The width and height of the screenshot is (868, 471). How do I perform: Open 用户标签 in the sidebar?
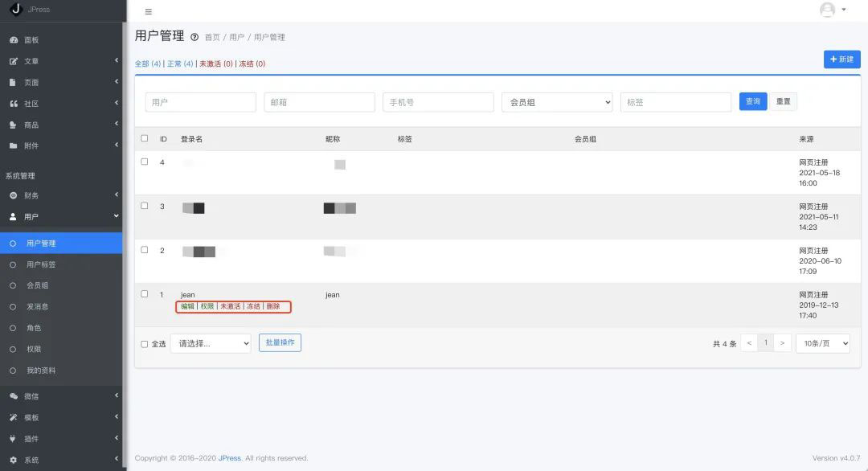(x=41, y=264)
